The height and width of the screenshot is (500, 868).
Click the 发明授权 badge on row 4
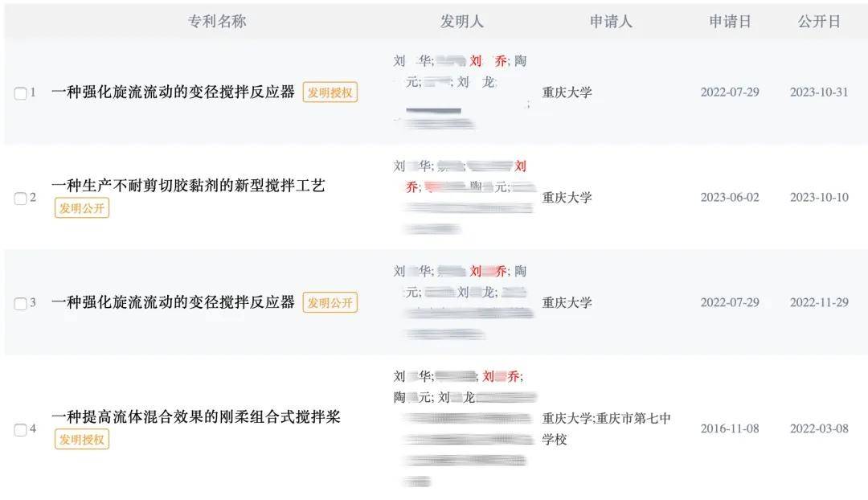point(81,440)
